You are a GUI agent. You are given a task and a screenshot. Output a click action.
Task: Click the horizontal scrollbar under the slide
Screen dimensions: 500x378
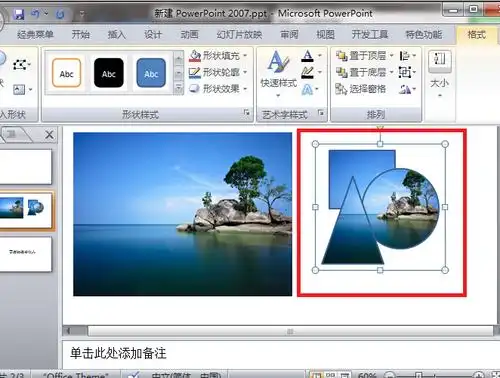[290, 331]
